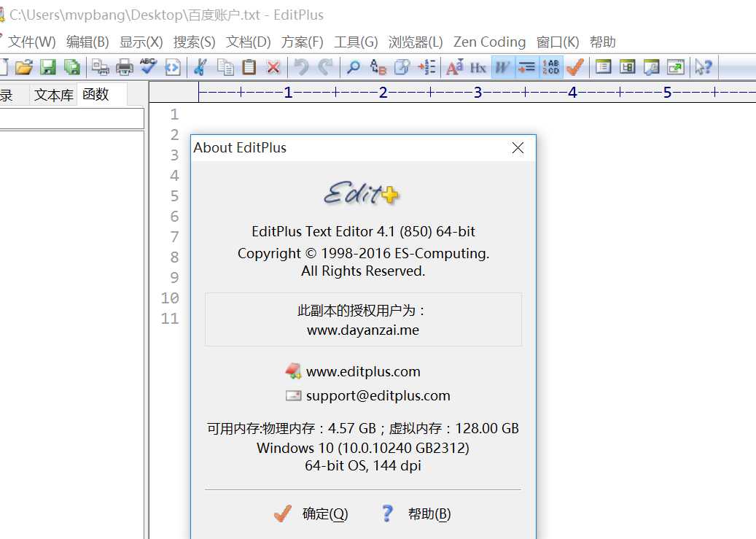Delete selection with the red X icon
Screen dimensions: 756x539
tap(273, 67)
